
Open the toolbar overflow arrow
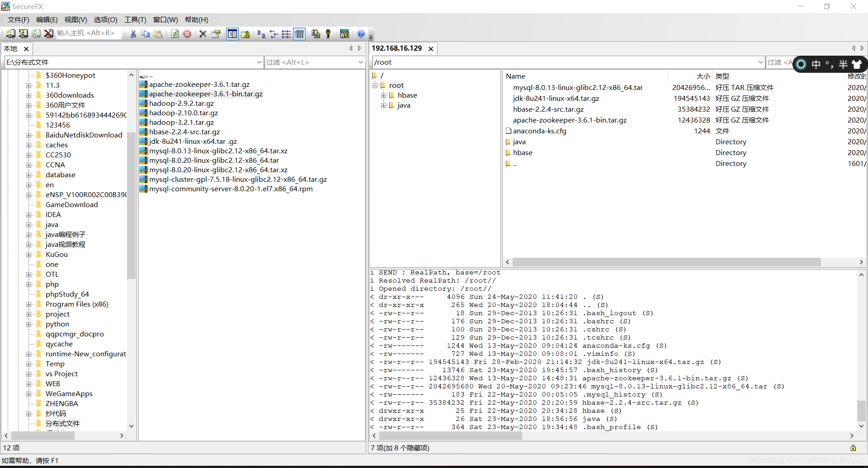point(371,37)
